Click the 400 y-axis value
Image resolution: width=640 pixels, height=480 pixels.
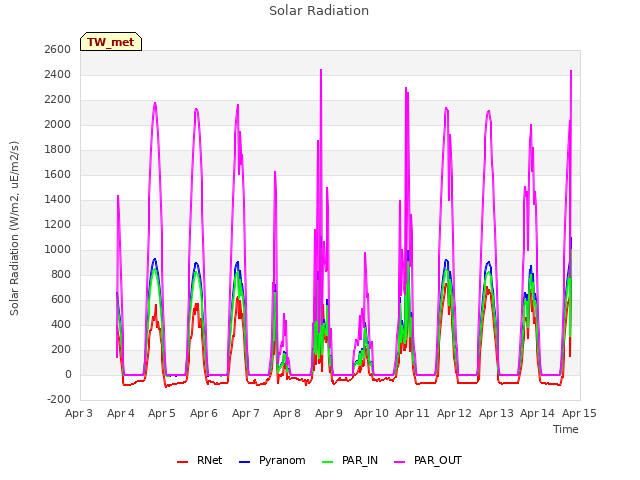click(61, 324)
